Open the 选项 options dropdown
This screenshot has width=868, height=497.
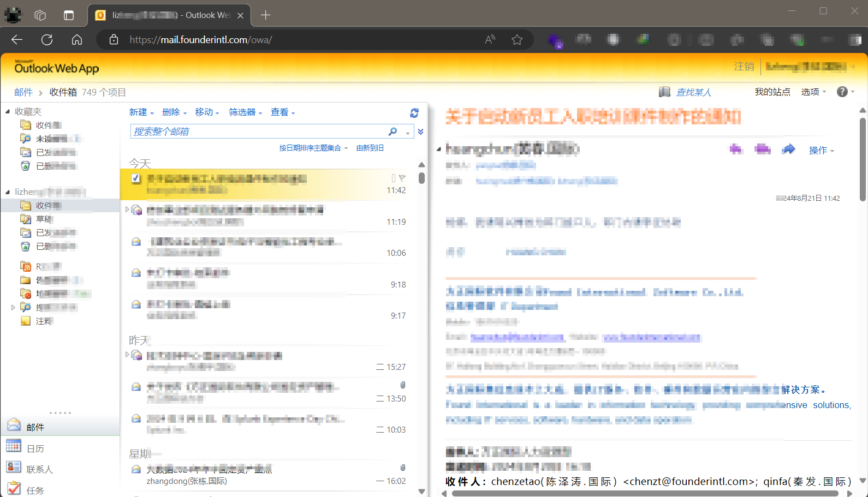pyautogui.click(x=813, y=92)
